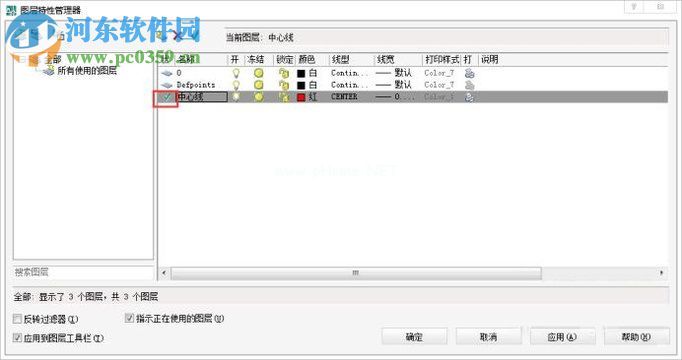
Task: Click the 帮助(H) button
Action: 636,337
